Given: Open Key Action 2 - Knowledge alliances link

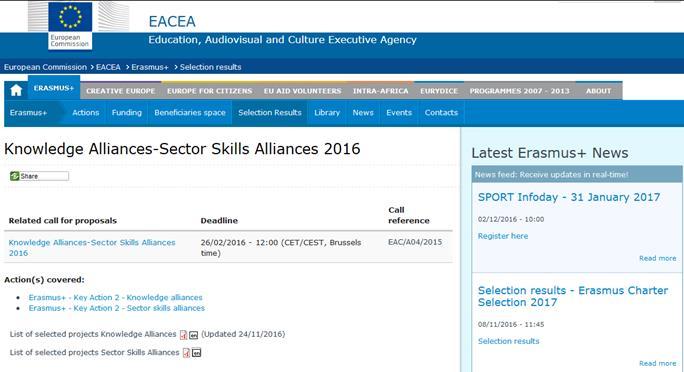Looking at the screenshot, I should [116, 297].
